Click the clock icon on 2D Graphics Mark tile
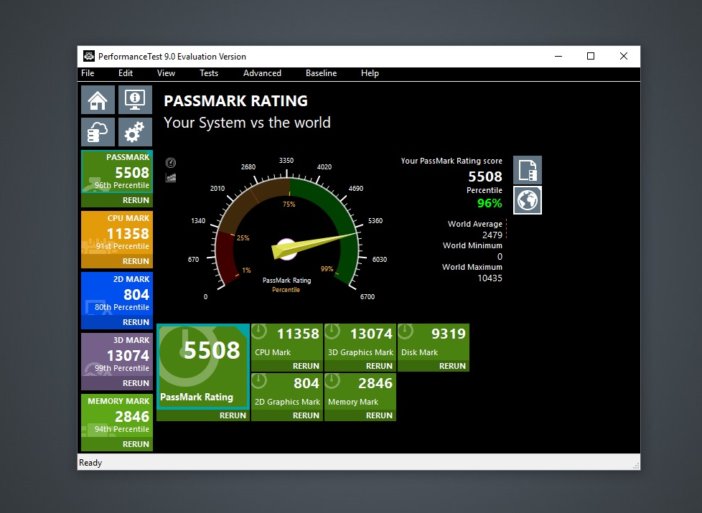This screenshot has width=702, height=513. coord(259,381)
